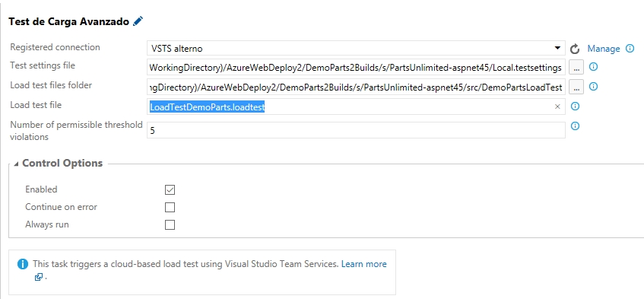Show info for Load test file
The image size is (644, 299).
click(576, 107)
